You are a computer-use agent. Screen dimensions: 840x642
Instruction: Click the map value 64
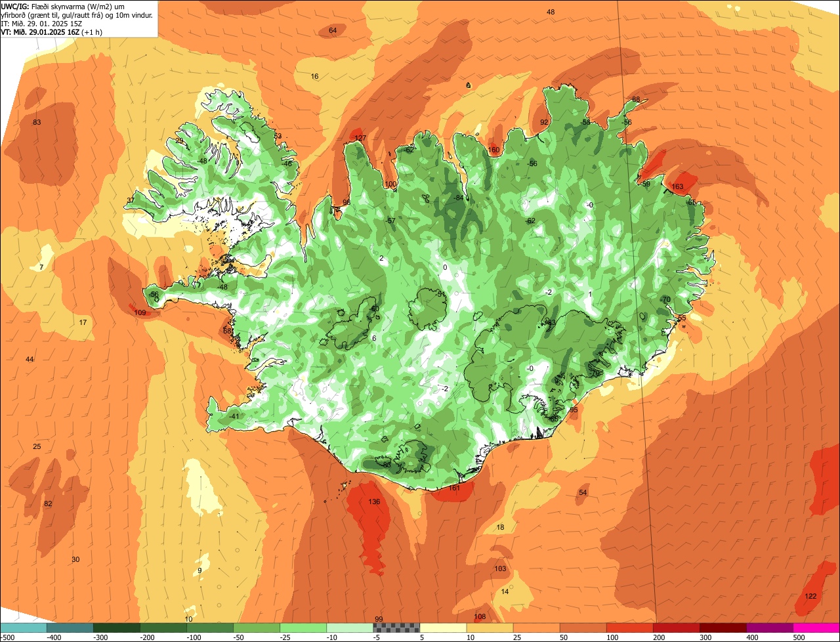(333, 30)
